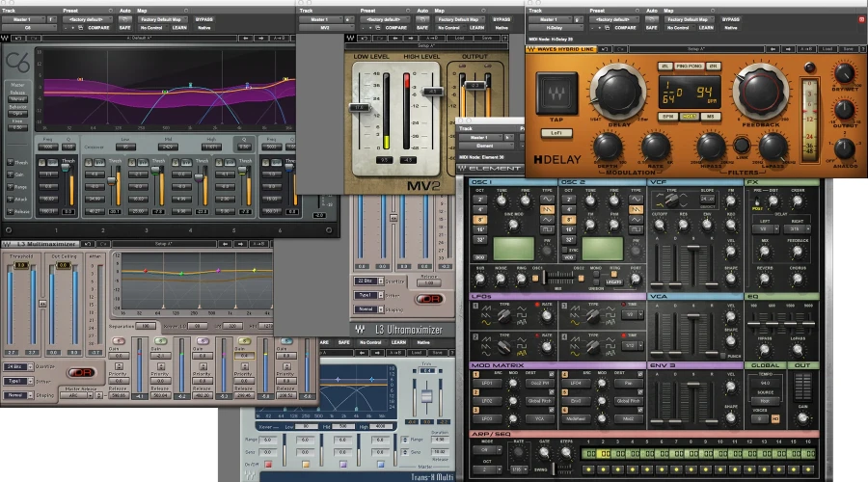The image size is (868, 482).
Task: Click the DRY/WET knob in H-Delay
Action: [844, 72]
